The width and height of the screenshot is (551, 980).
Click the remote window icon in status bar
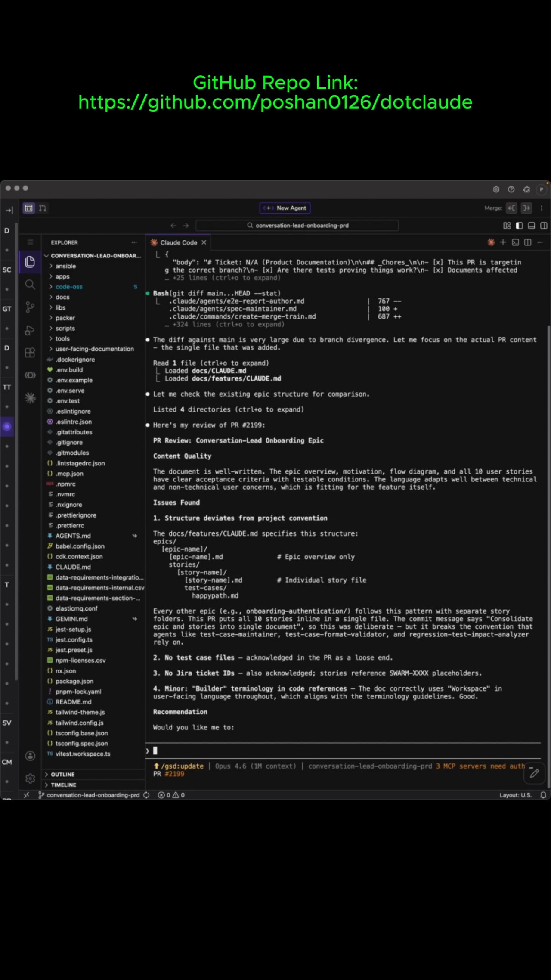click(x=26, y=795)
